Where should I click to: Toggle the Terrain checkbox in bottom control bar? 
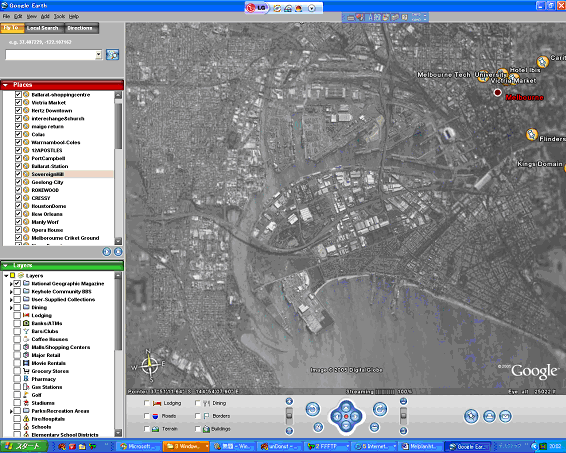tap(147, 429)
